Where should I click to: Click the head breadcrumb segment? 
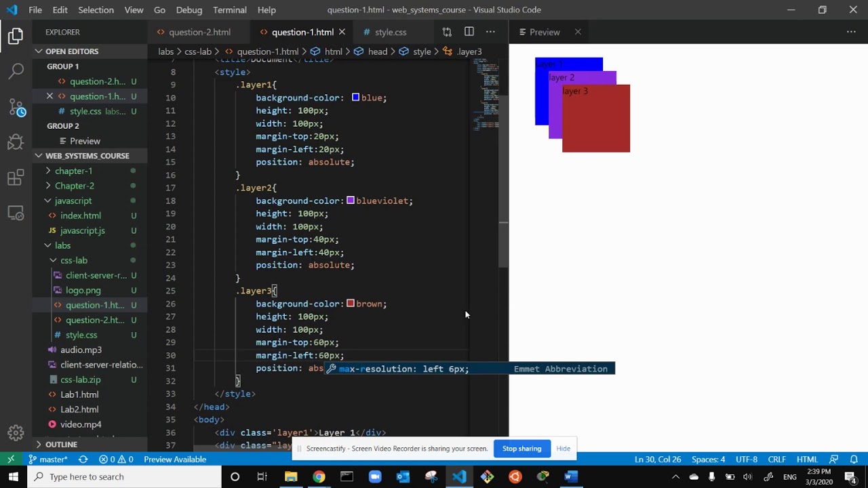tap(378, 52)
